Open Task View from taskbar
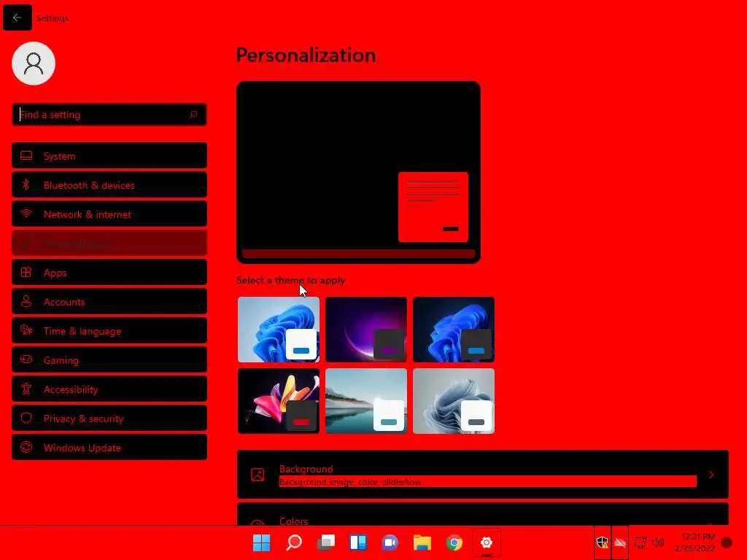Screen dimensions: 747x560 coord(326,542)
